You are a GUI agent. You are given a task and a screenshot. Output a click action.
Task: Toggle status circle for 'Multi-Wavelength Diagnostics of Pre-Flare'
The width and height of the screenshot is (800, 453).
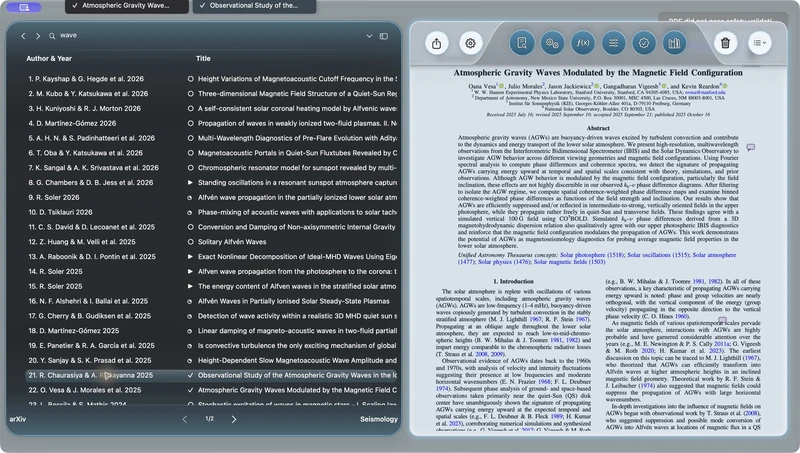tap(190, 138)
